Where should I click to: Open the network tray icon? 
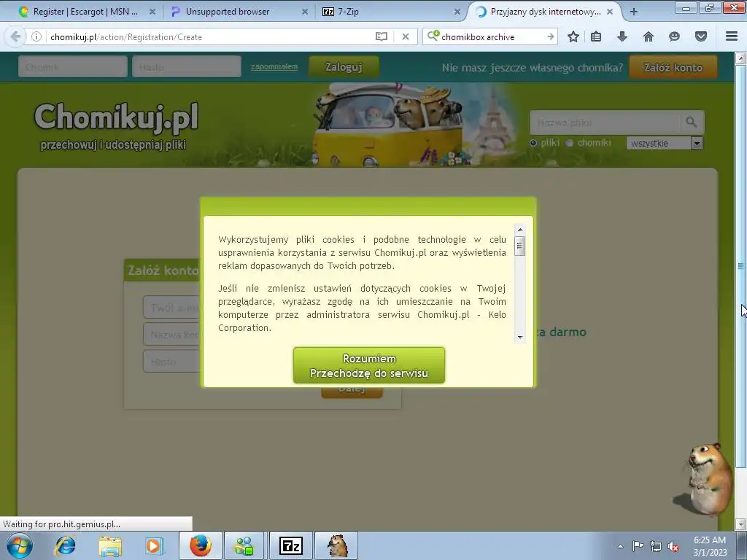[656, 545]
